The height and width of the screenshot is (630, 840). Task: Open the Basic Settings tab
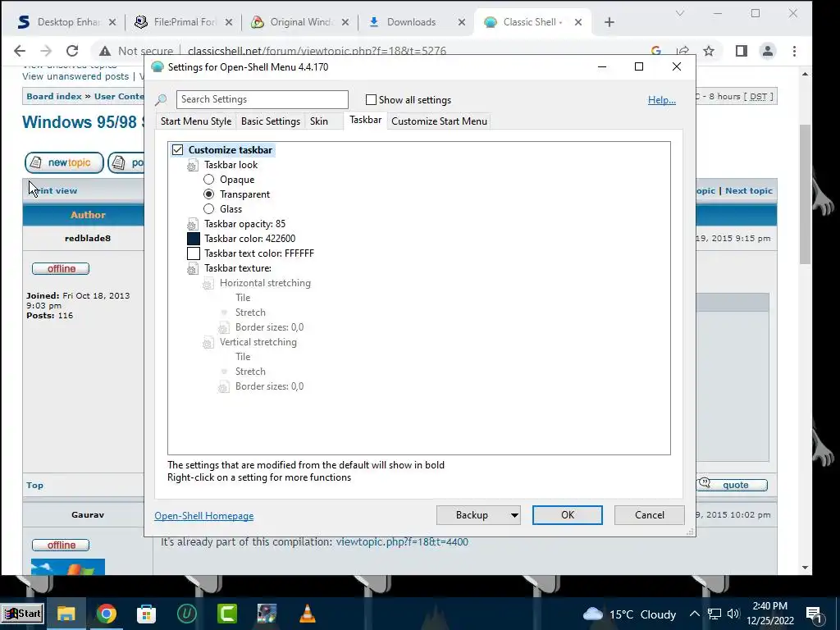pos(271,121)
